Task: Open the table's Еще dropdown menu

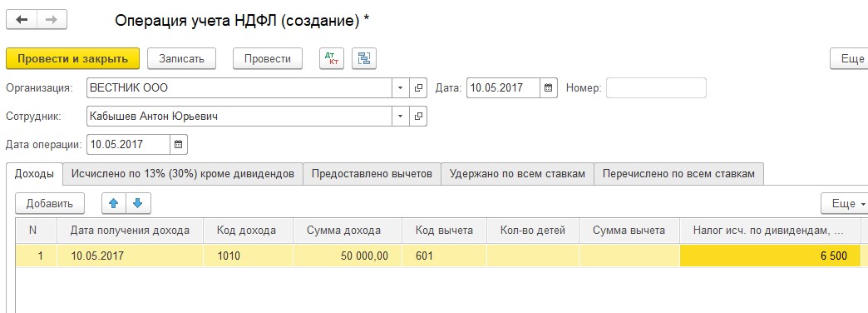Action: pyautogui.click(x=845, y=203)
